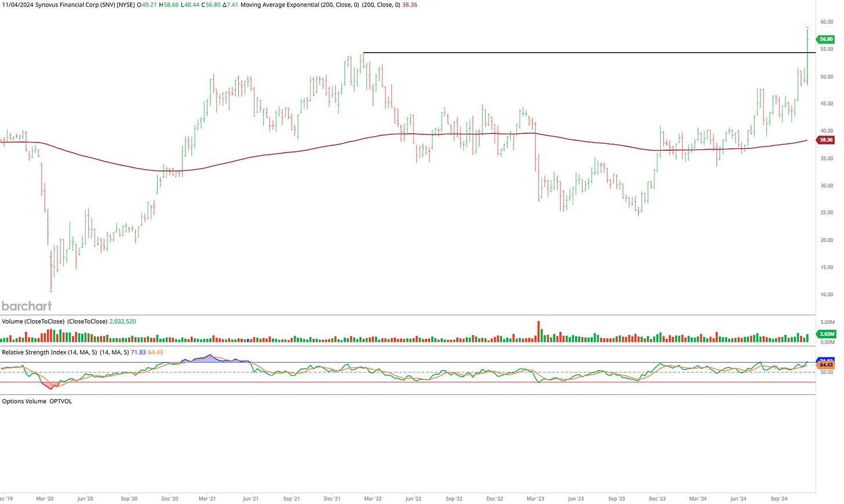The width and height of the screenshot is (844, 504).
Task: Click the Sep '23 date axis label
Action: coord(617,498)
